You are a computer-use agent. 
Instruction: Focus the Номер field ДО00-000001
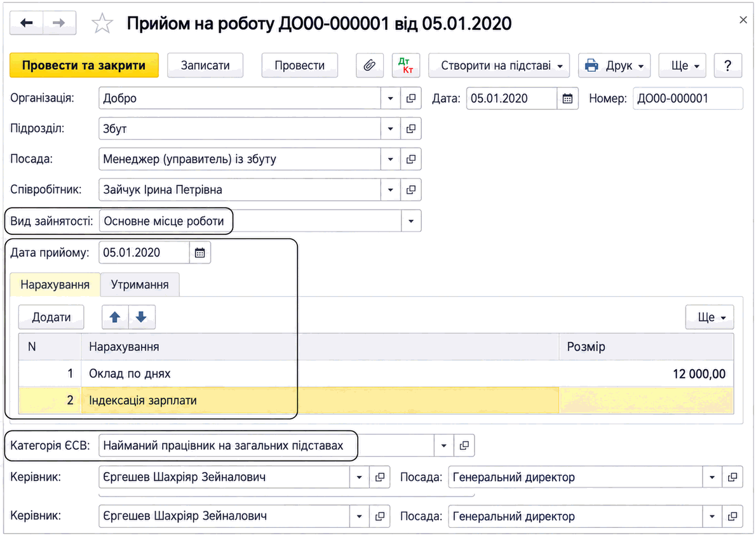(x=687, y=98)
